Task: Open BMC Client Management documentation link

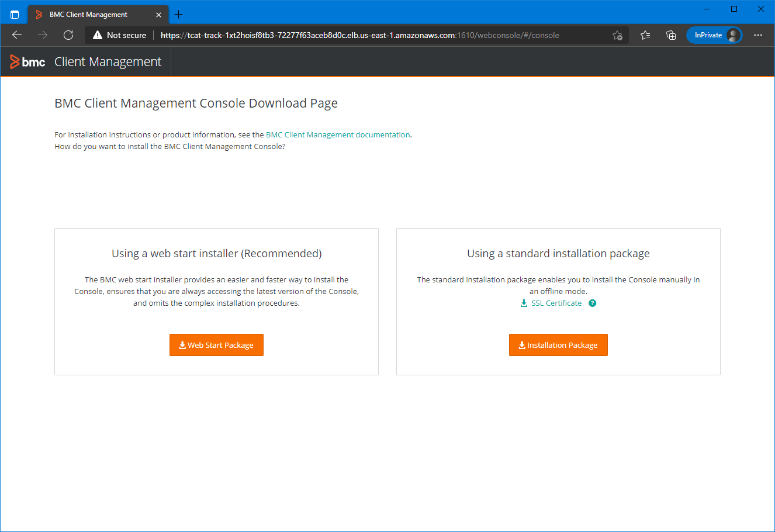Action: (338, 134)
